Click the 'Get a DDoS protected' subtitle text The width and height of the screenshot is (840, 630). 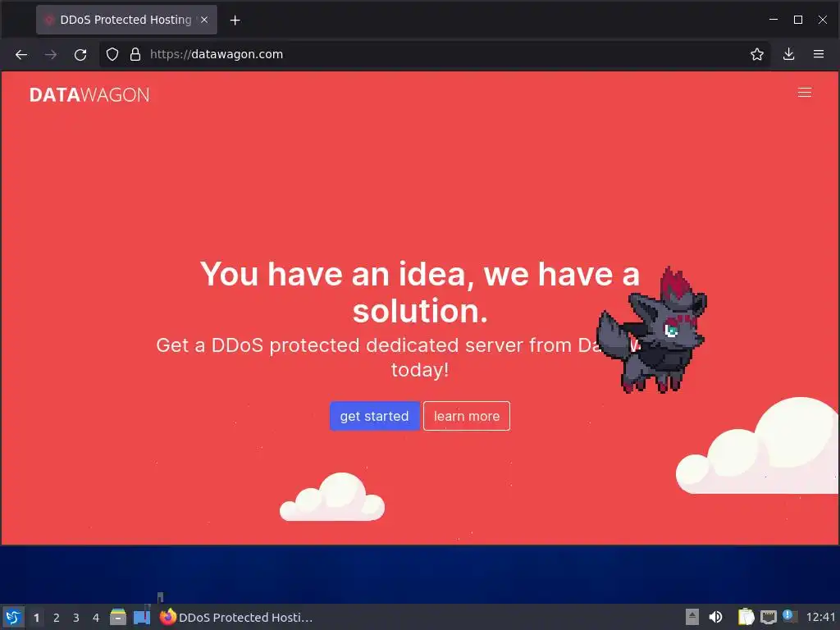point(398,358)
